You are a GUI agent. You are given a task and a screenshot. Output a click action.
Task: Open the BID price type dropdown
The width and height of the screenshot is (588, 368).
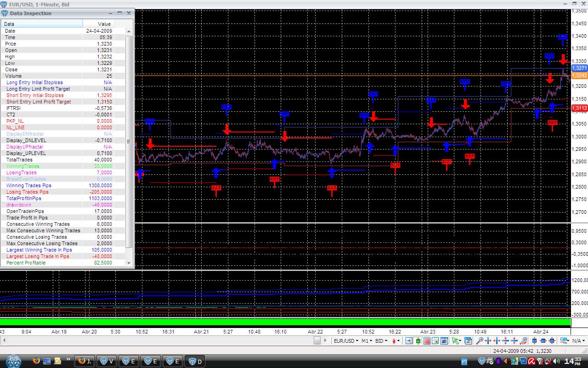click(381, 341)
